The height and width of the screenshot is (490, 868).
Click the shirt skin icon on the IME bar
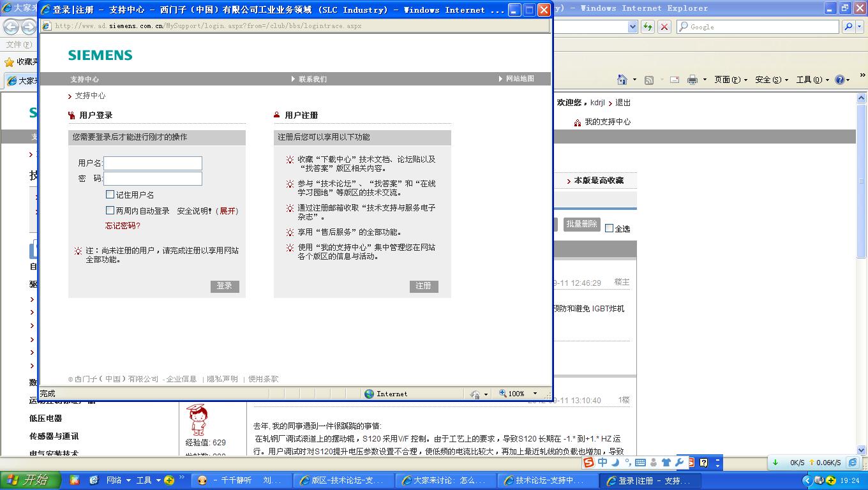click(666, 463)
